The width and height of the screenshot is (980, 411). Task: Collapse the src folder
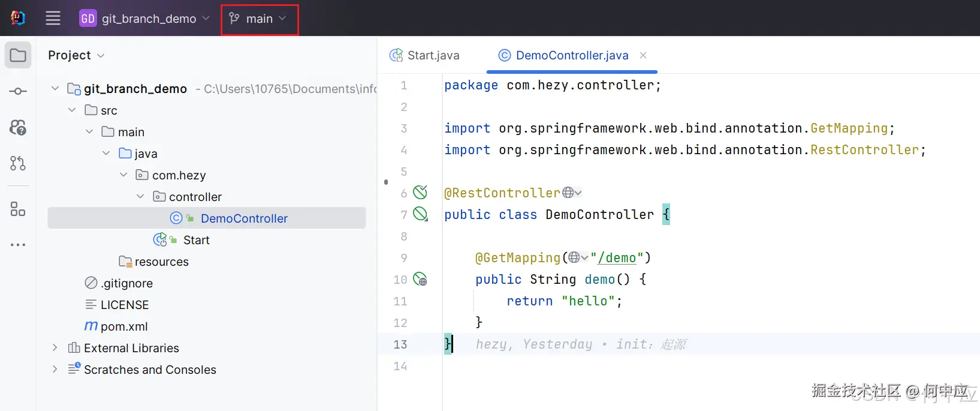(x=72, y=110)
